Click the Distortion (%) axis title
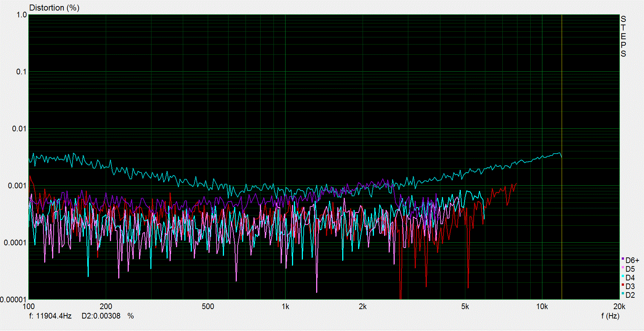Viewport: 644px width, 331px height. (x=54, y=8)
